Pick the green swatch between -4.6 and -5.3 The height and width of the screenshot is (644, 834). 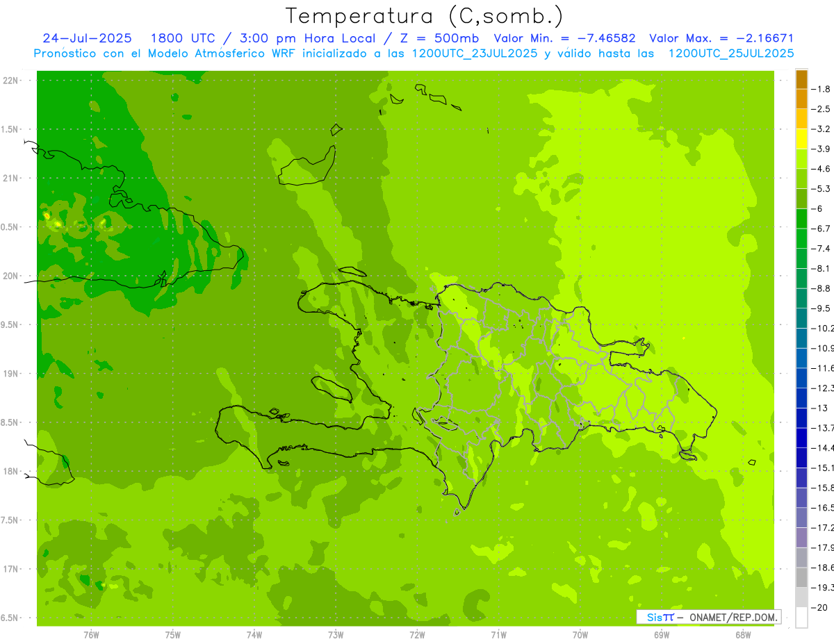[801, 179]
